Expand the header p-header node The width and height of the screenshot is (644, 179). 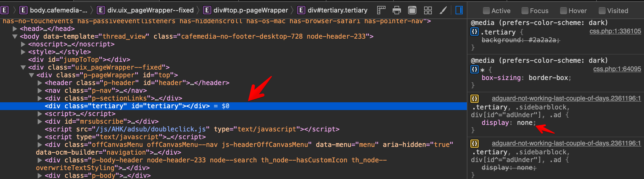coord(40,83)
